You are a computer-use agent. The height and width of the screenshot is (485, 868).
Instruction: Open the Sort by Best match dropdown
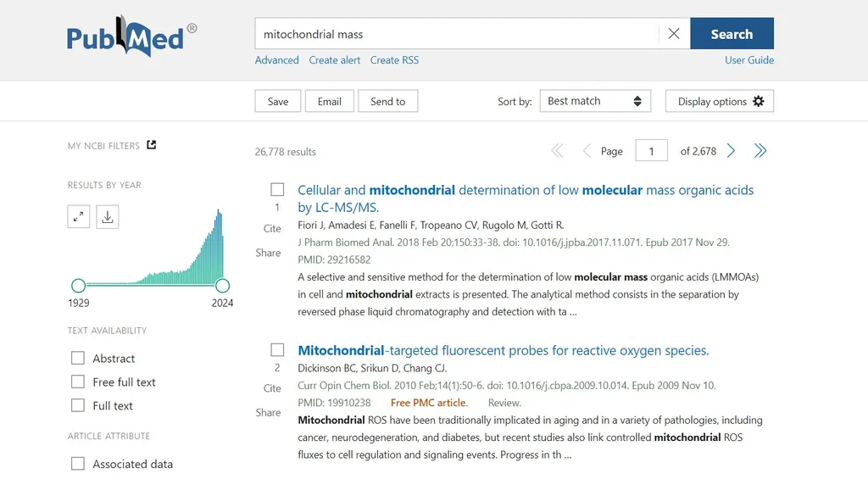coord(595,101)
